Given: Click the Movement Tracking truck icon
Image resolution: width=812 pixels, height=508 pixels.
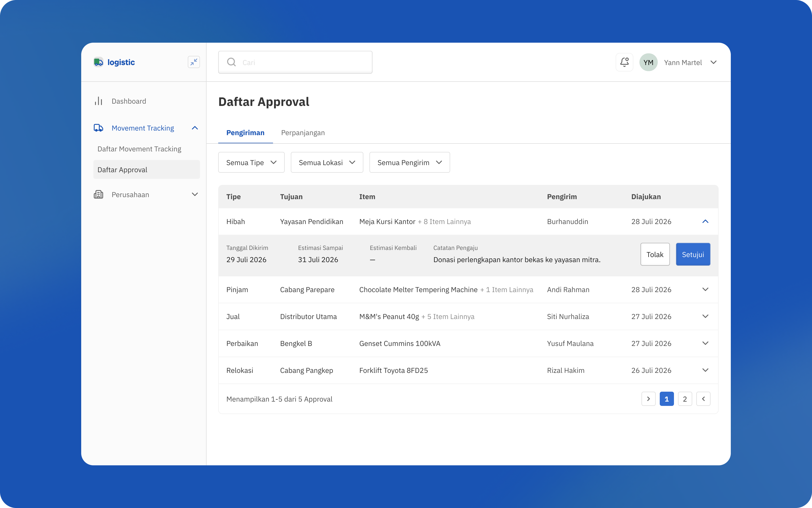Looking at the screenshot, I should (x=98, y=128).
